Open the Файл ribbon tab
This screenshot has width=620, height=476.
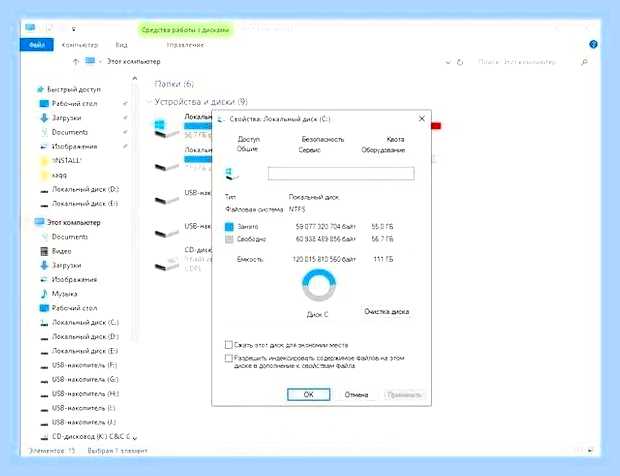click(x=37, y=45)
